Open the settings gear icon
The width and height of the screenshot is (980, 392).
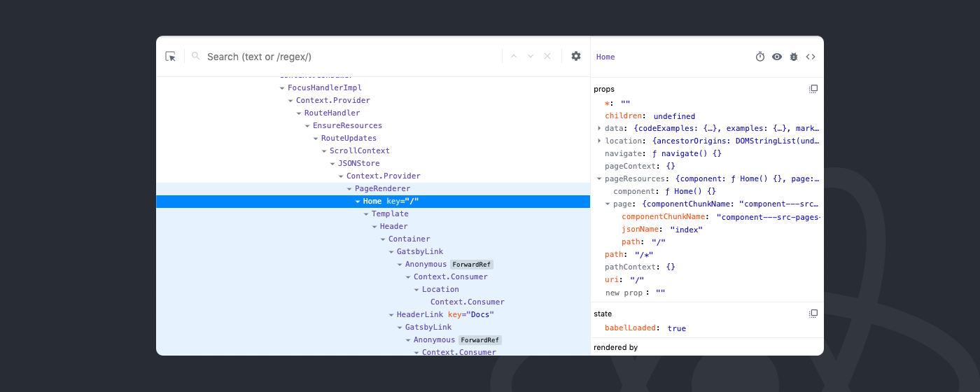coord(576,57)
